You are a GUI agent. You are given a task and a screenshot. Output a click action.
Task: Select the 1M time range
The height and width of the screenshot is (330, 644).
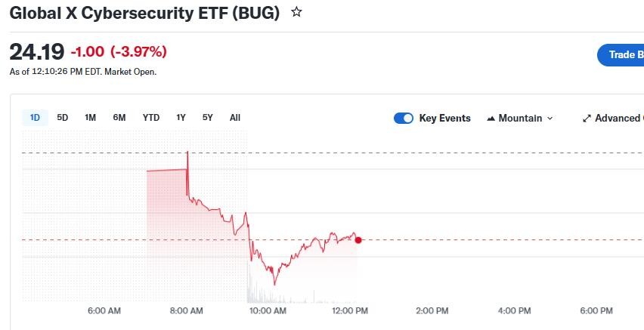click(91, 117)
